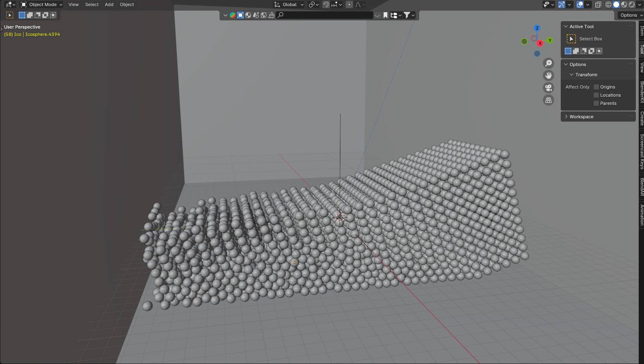Screen dimensions: 644x364
Task: Switch to Material Preview shading
Action: pos(624,4)
